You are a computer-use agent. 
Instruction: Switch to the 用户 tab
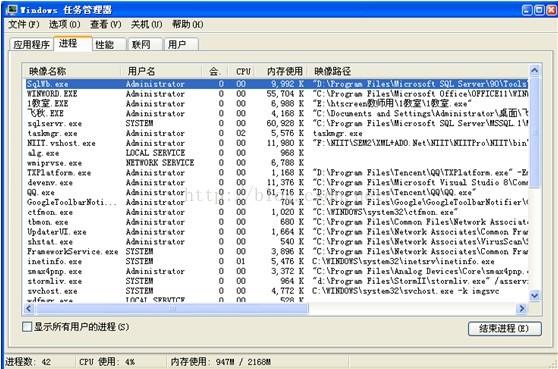click(x=181, y=44)
